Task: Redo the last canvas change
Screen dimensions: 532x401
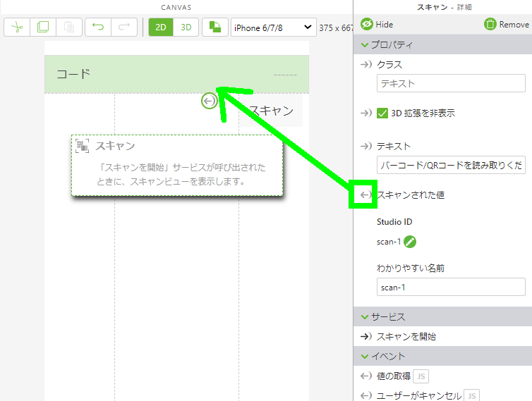Action: pyautogui.click(x=124, y=27)
